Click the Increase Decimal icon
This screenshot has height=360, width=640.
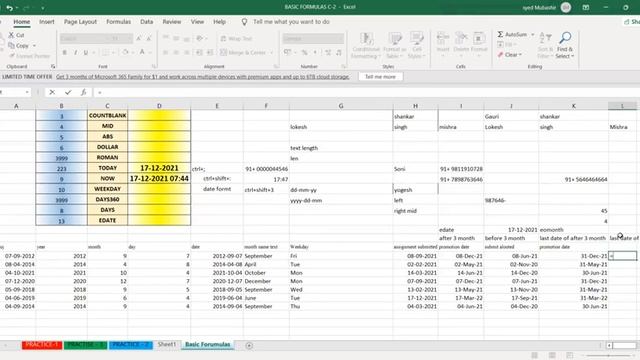[x=328, y=52]
